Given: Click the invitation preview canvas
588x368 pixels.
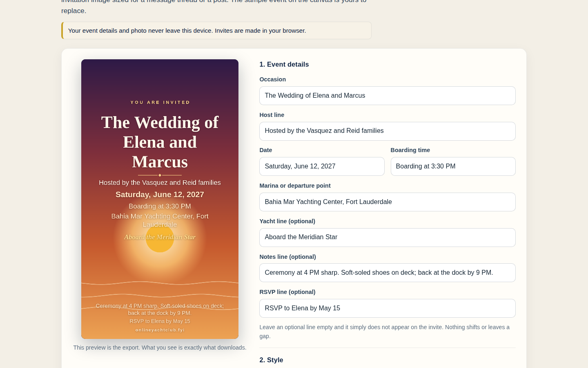Looking at the screenshot, I should tap(160, 199).
